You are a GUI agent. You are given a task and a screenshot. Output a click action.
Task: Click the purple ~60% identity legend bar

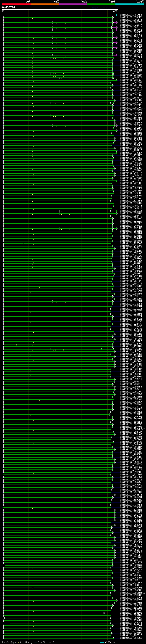pos(73,4)
